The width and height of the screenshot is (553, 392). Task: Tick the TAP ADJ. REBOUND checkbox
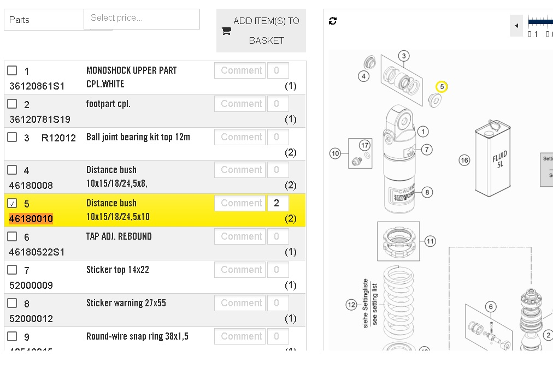click(13, 236)
